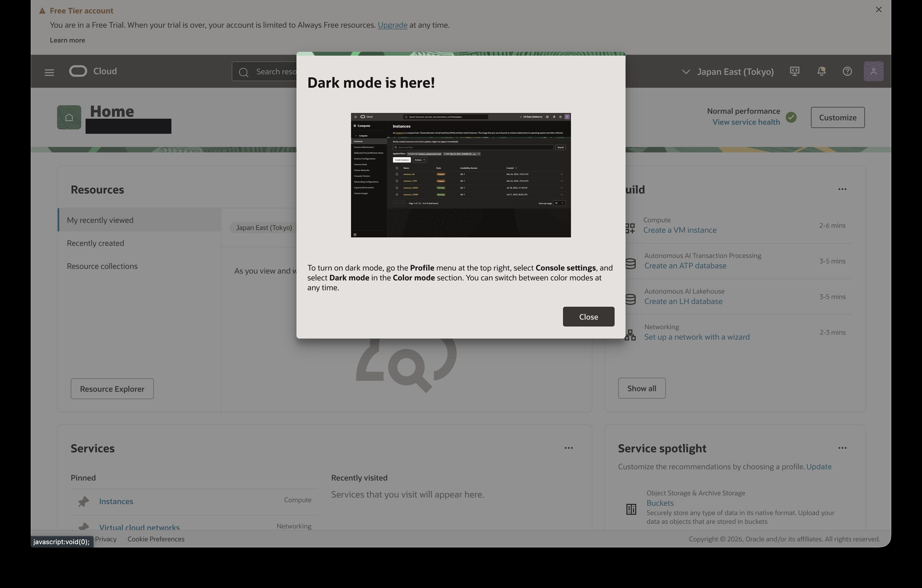This screenshot has height=588, width=922.
Task: Click the dark mode preview screenshot
Action: tap(461, 175)
